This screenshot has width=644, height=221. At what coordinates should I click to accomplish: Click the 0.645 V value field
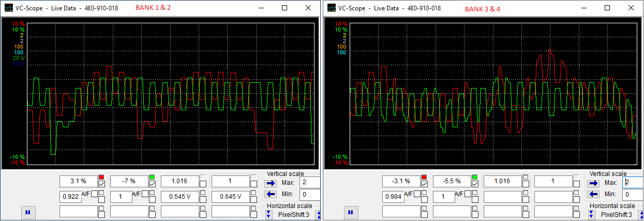click(x=230, y=197)
